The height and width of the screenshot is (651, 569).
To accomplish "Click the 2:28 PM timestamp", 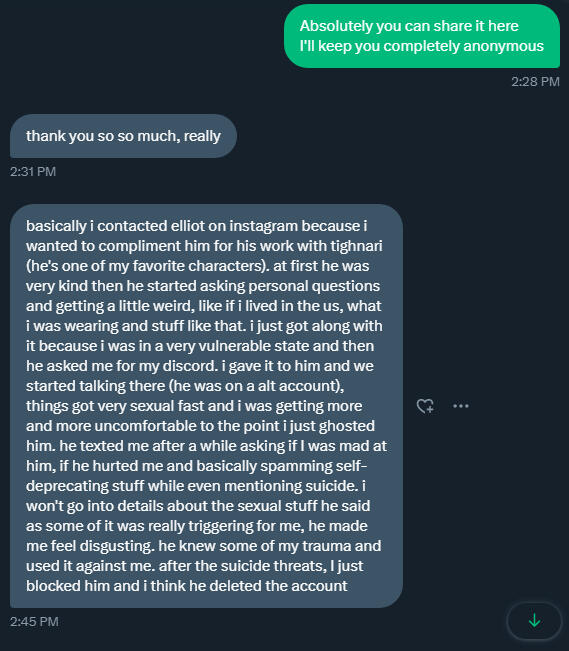I will point(535,81).
